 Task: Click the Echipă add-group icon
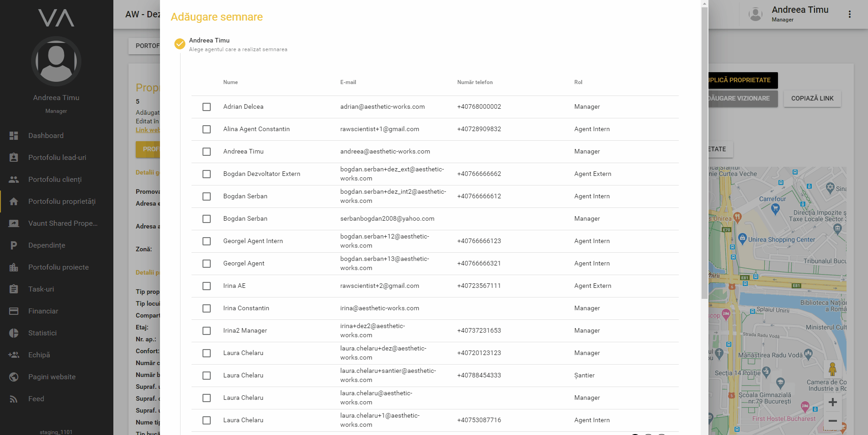pyautogui.click(x=14, y=355)
